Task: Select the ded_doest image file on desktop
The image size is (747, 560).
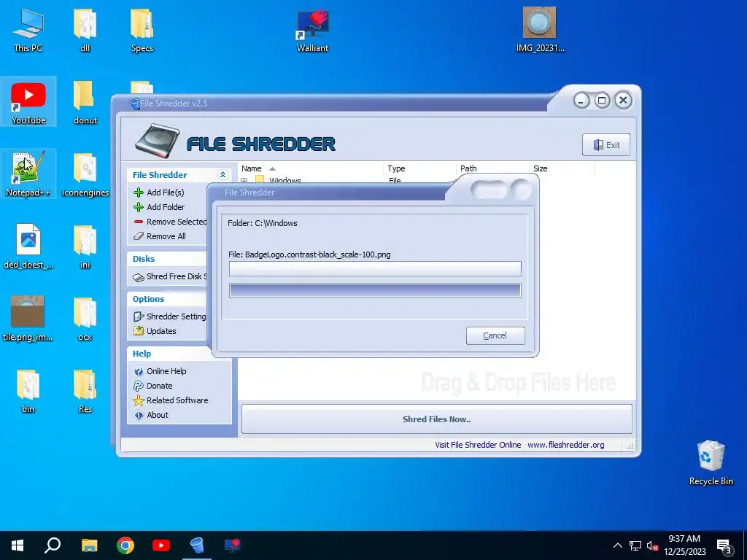Action: click(28, 246)
